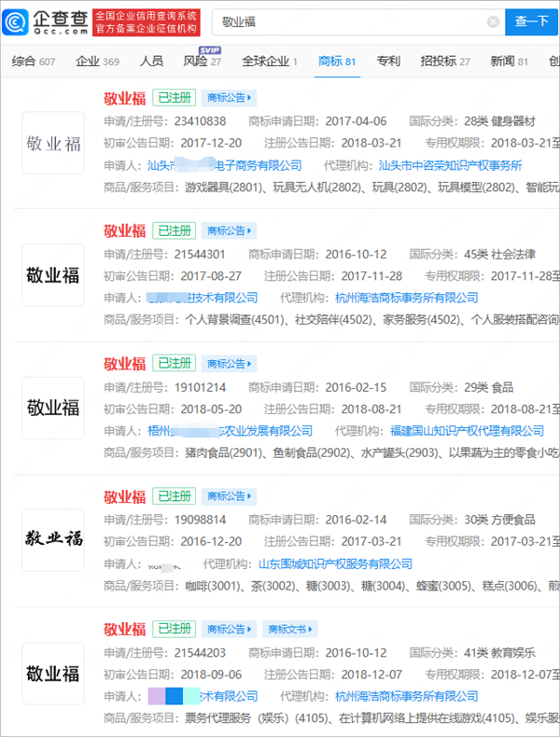Open 商标文书 for trademark 21544203
Screen dimensions: 560x737
(x=289, y=629)
